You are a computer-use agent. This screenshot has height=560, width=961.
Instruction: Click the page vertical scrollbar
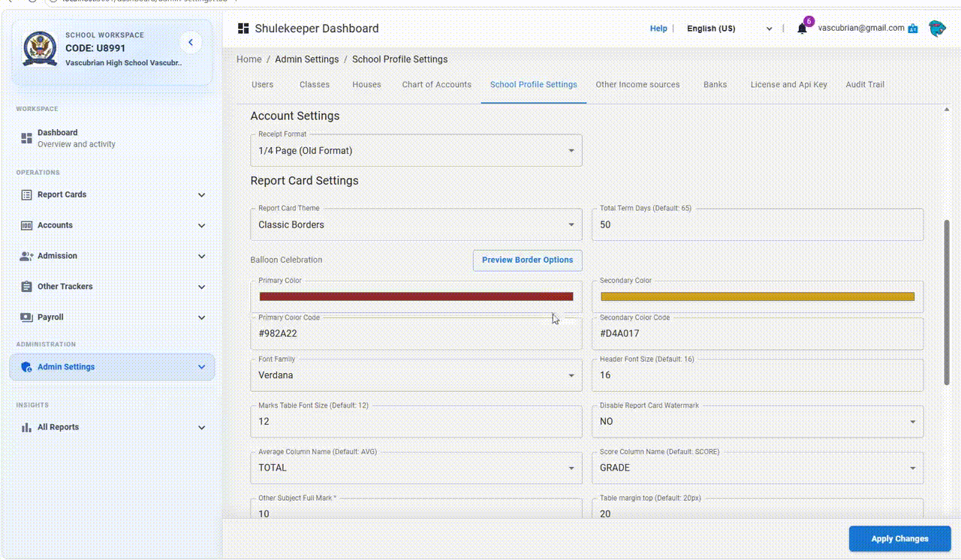[x=947, y=303]
